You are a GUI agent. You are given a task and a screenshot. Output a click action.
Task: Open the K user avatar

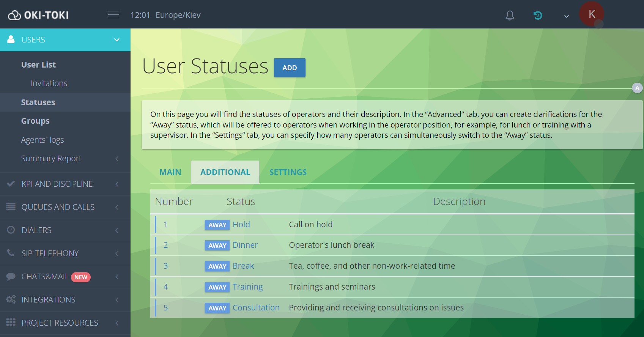(591, 14)
